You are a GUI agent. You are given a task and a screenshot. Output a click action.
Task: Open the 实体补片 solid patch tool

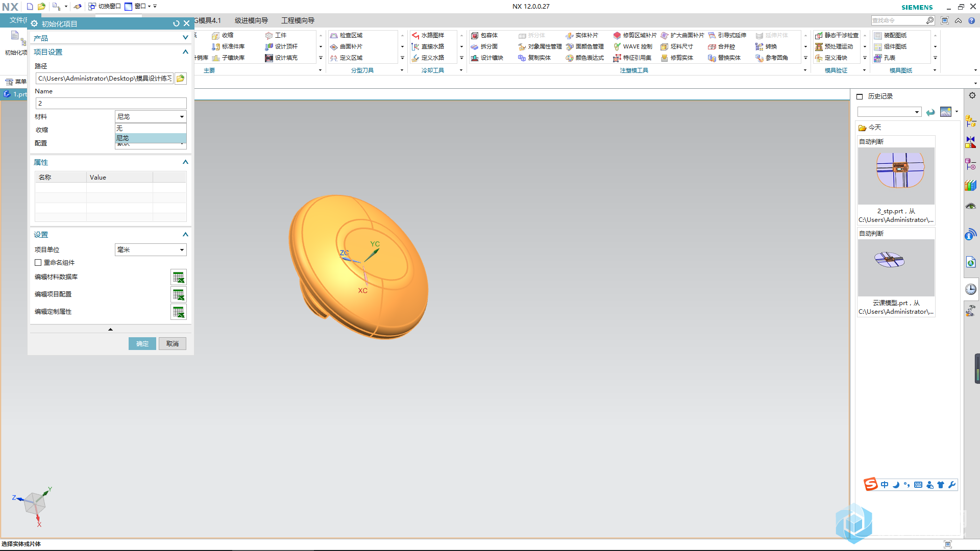click(x=582, y=35)
